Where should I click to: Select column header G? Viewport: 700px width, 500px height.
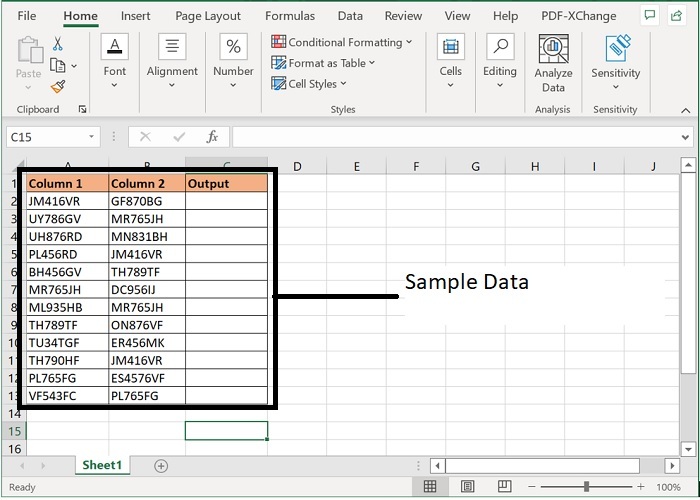(475, 166)
